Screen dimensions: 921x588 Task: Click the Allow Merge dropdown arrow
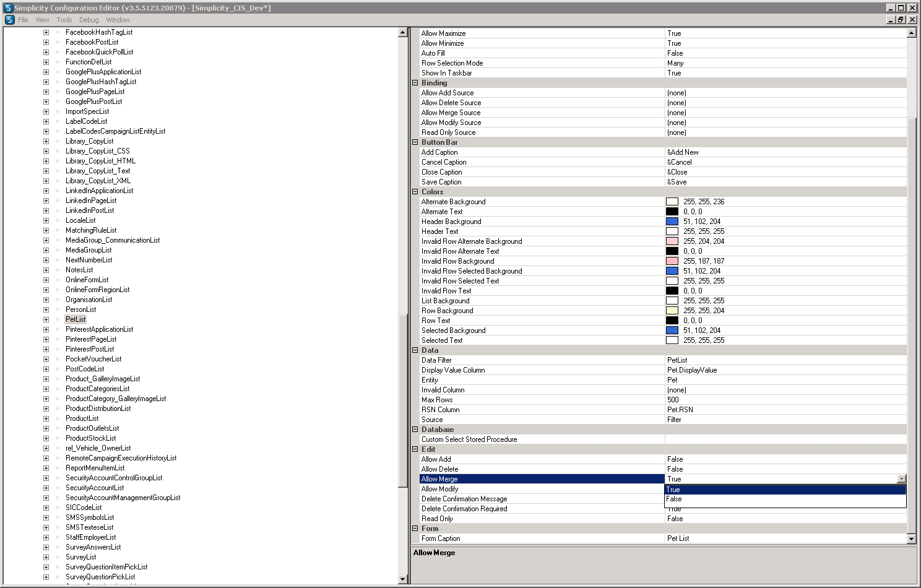point(901,479)
